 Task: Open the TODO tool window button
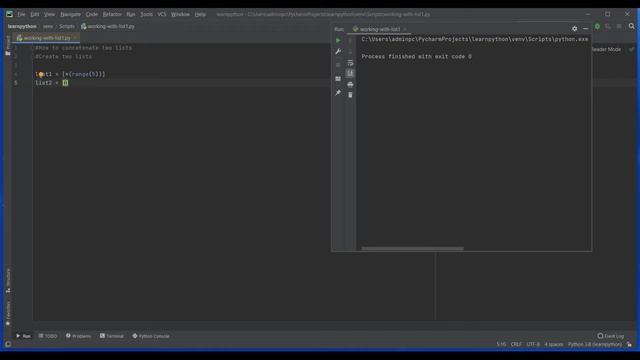tap(48, 336)
